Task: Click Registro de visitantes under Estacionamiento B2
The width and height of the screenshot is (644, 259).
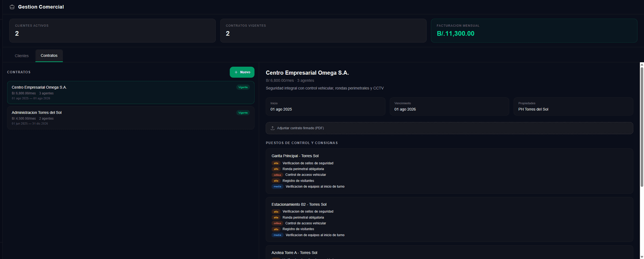Action: [x=298, y=229]
